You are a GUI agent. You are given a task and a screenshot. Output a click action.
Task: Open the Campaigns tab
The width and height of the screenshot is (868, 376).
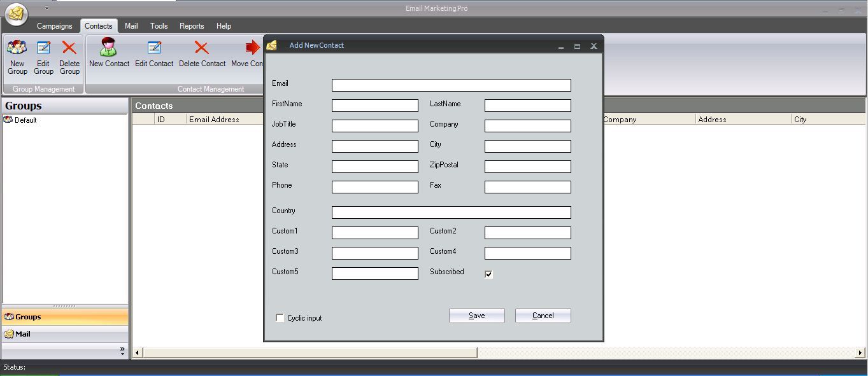[x=55, y=26]
